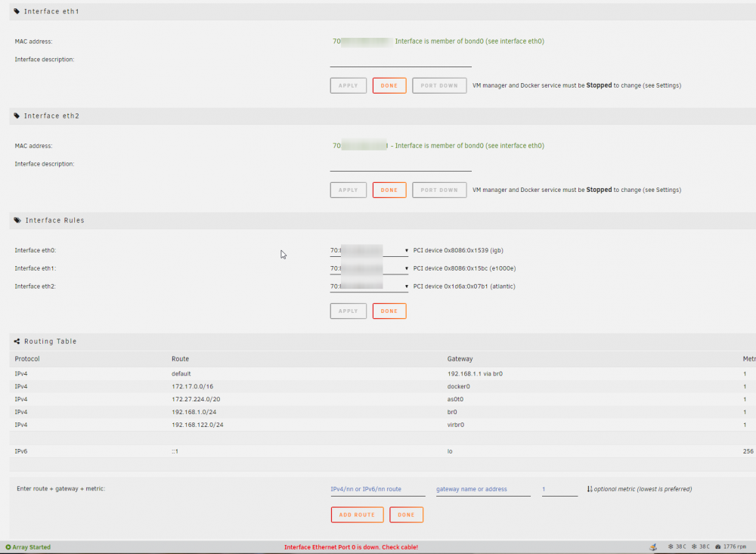Open the Interface eth2 MAC address dropdown
Image resolution: width=756 pixels, height=554 pixels.
(369, 286)
